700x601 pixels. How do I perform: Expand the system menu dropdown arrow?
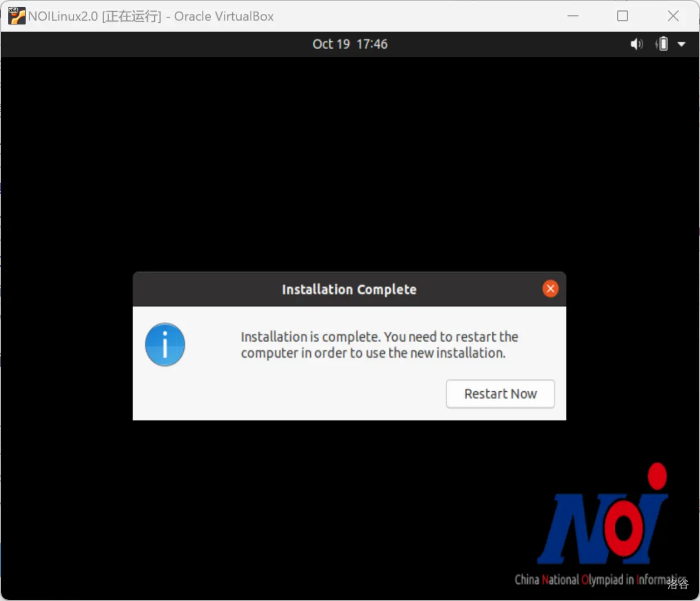(x=681, y=44)
